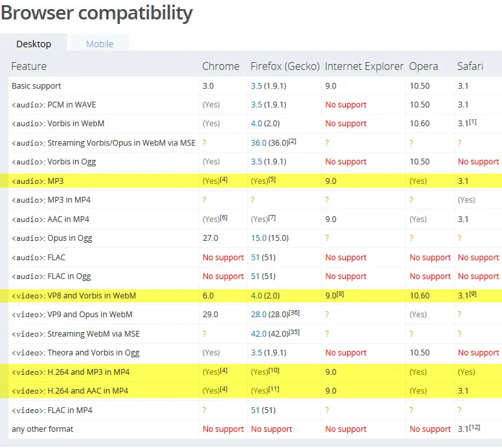Click the Safari column header
502x448 pixels.
470,66
